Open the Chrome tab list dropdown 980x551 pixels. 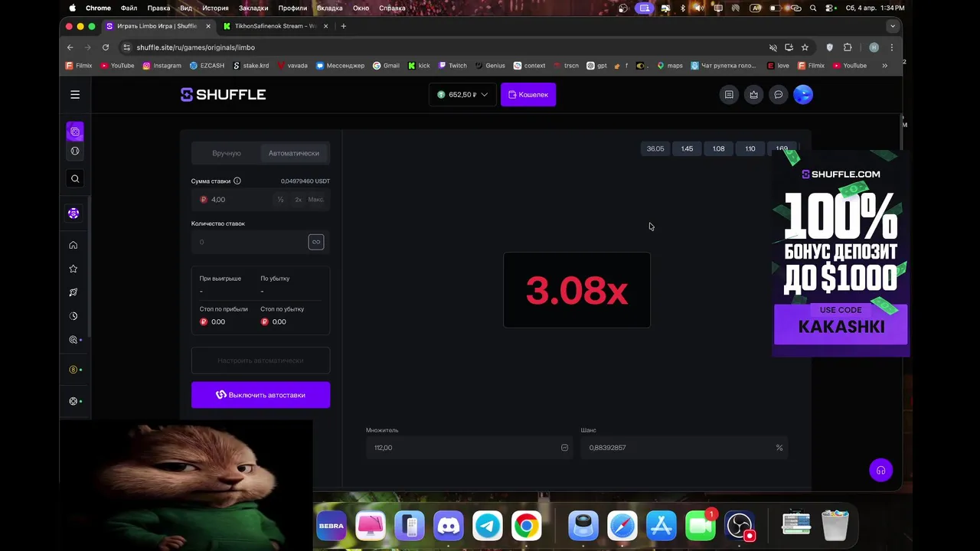892,26
